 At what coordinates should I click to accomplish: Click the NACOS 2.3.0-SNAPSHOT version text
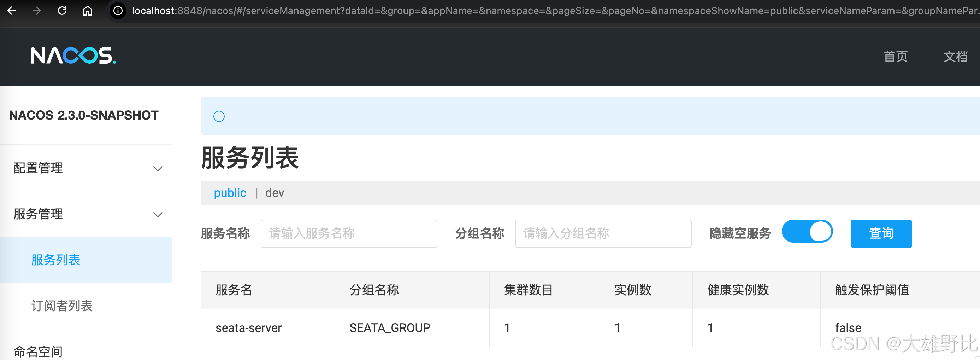tap(83, 115)
